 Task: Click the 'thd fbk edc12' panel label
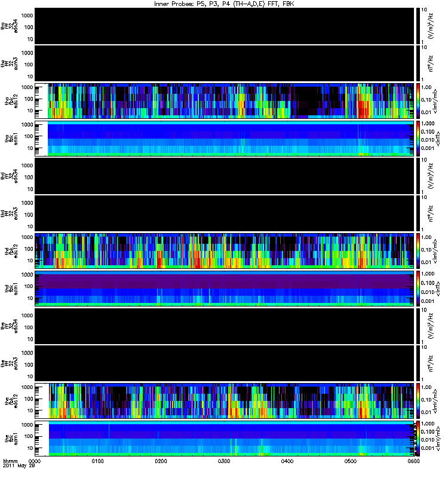click(x=11, y=251)
